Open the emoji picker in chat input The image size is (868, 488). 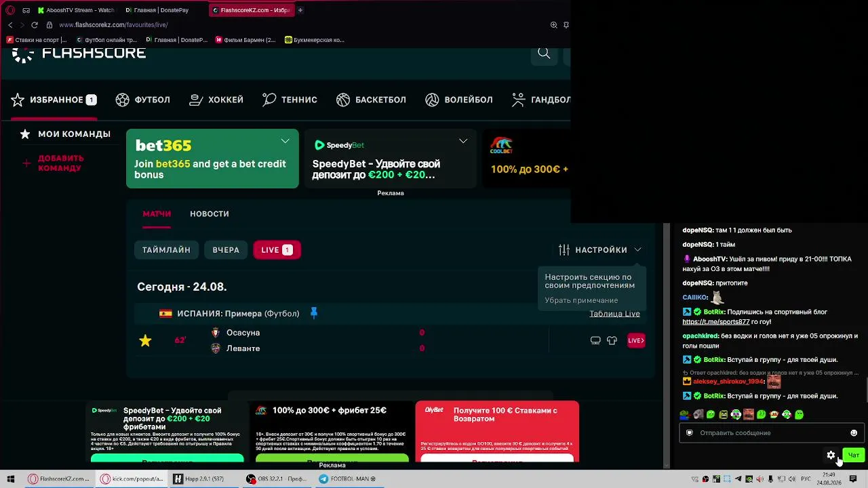point(854,433)
